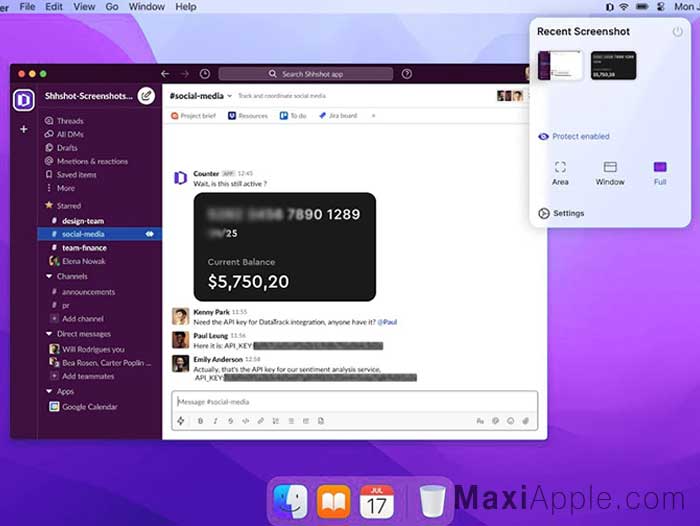Viewport: 700px width, 526px height.
Task: Select Full capture mode
Action: 660,173
